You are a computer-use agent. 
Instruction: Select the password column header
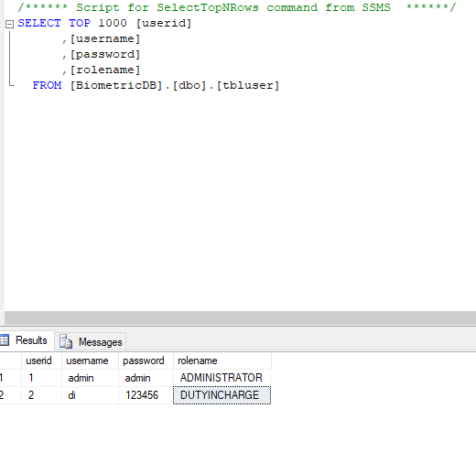[x=146, y=361]
